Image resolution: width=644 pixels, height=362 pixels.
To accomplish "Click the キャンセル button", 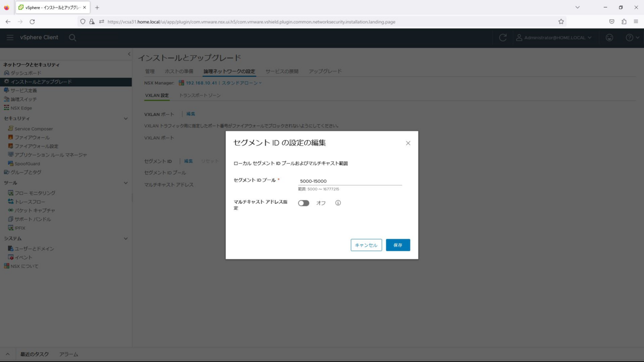I will (366, 245).
